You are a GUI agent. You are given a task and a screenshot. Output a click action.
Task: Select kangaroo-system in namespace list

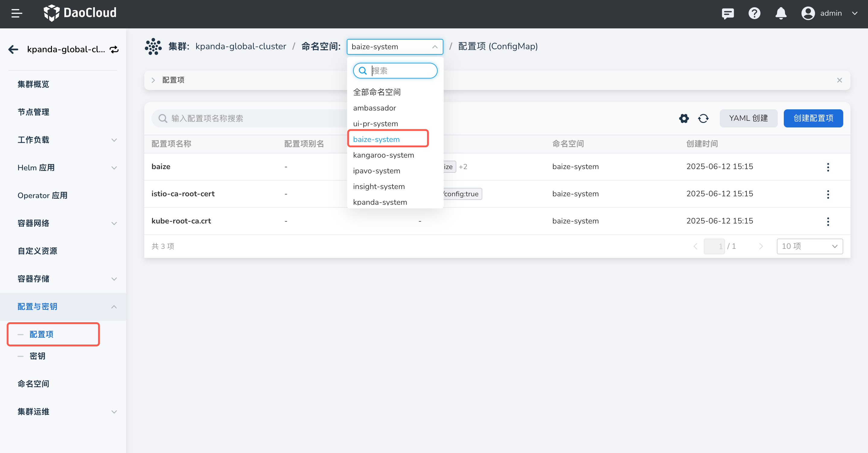(384, 156)
